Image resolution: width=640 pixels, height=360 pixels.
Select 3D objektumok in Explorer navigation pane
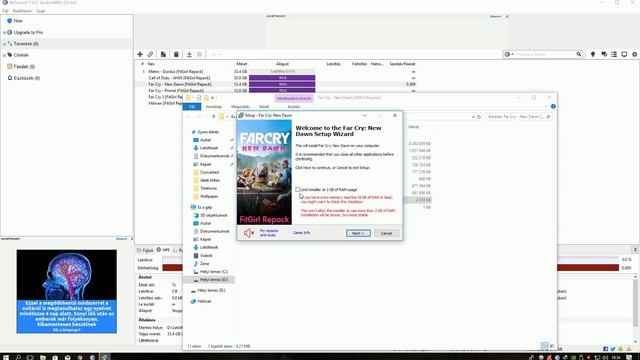(x=211, y=215)
